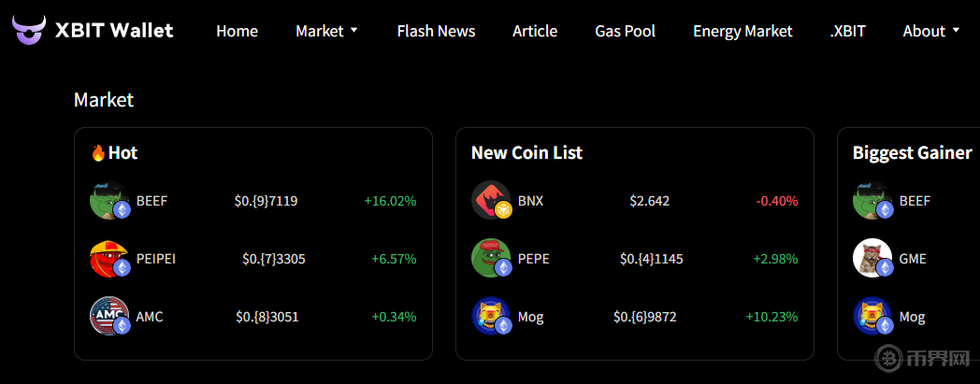Click the BNX coin icon
Image resolution: width=980 pixels, height=384 pixels.
[491, 200]
